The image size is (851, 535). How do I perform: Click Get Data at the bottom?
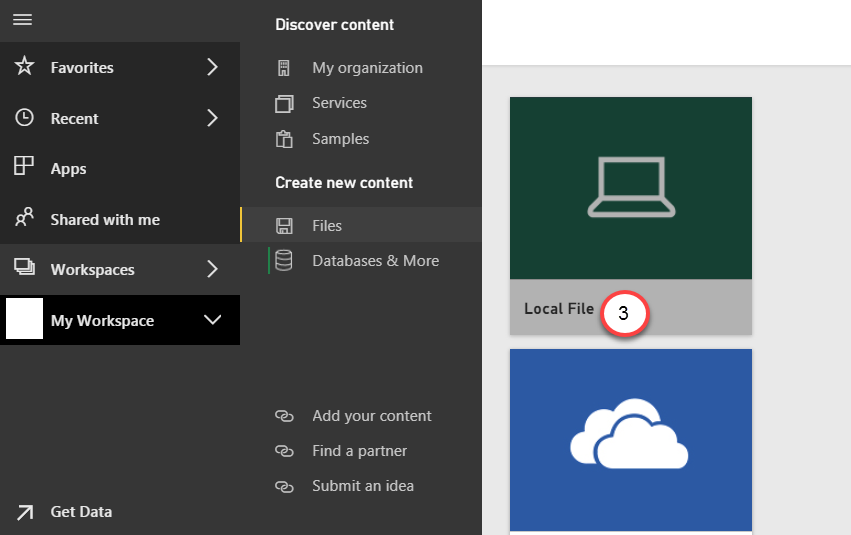(x=81, y=512)
